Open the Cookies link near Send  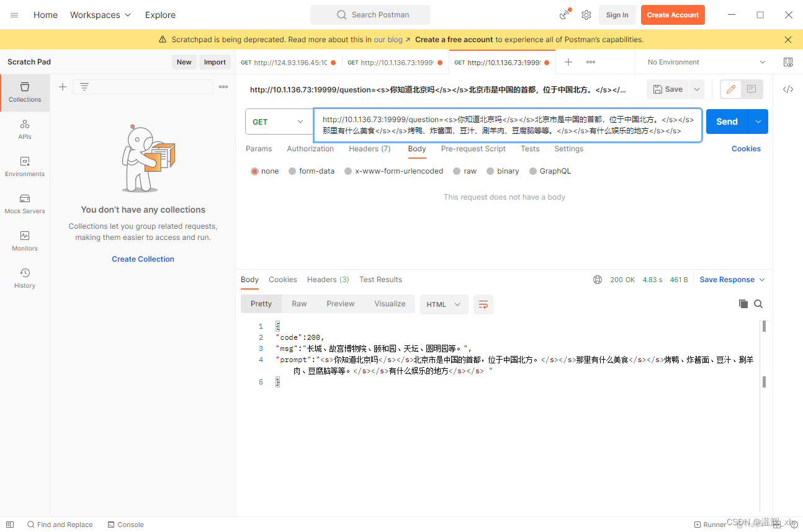click(746, 149)
